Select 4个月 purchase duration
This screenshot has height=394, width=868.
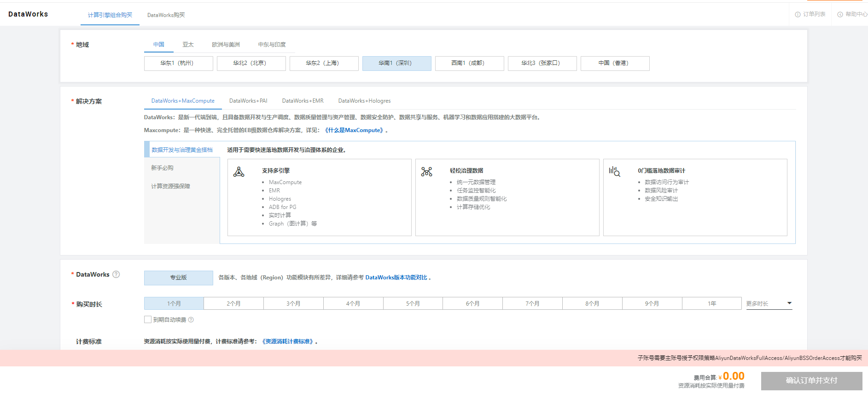[353, 304]
